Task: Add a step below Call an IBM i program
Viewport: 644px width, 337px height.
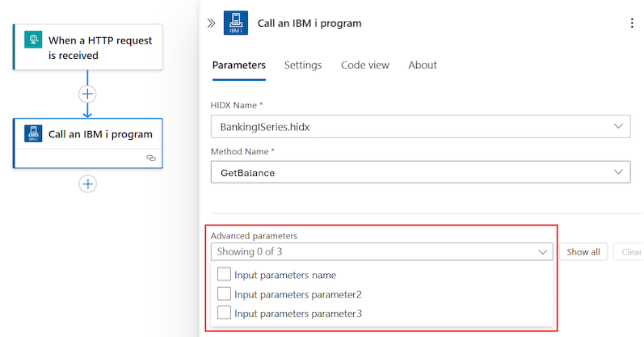Action: 88,184
